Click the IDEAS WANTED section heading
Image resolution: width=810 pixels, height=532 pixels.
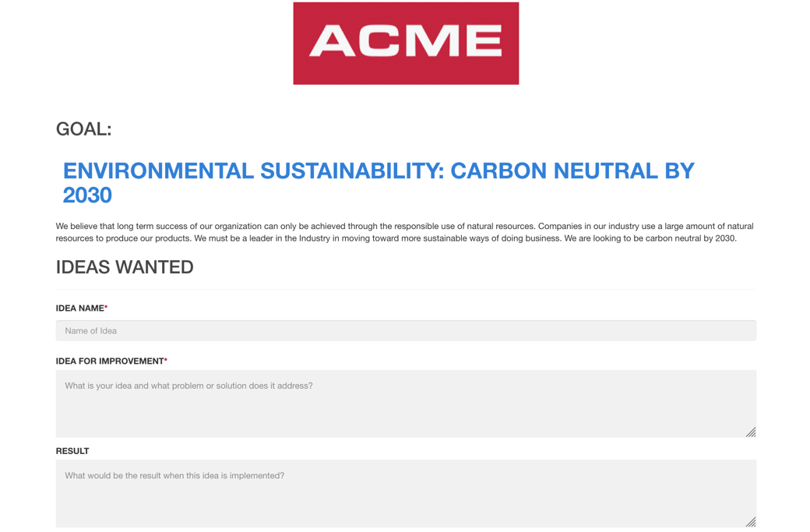125,267
